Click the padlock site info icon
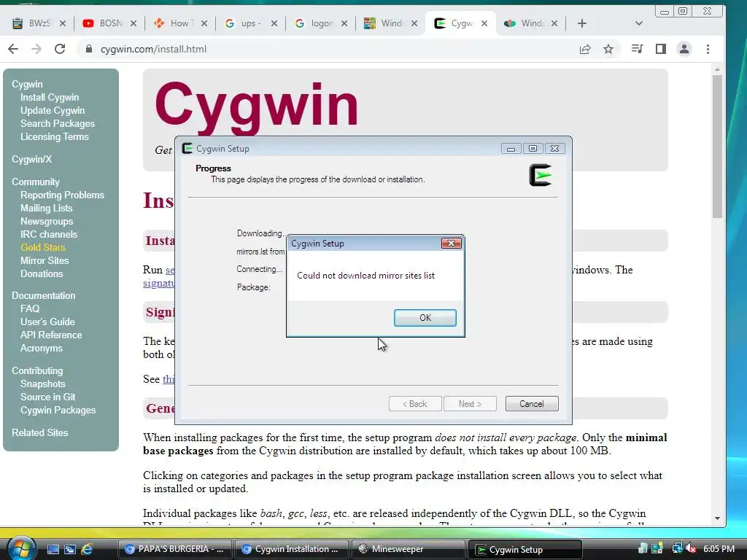Viewport: 747px width, 560px height. click(x=88, y=49)
